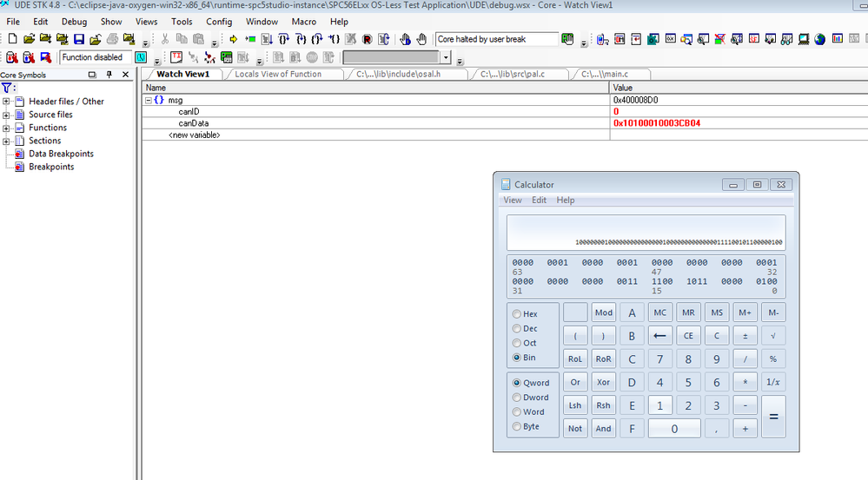This screenshot has height=480, width=868.
Task: Click the Print icon in toolbar
Action: [112, 39]
